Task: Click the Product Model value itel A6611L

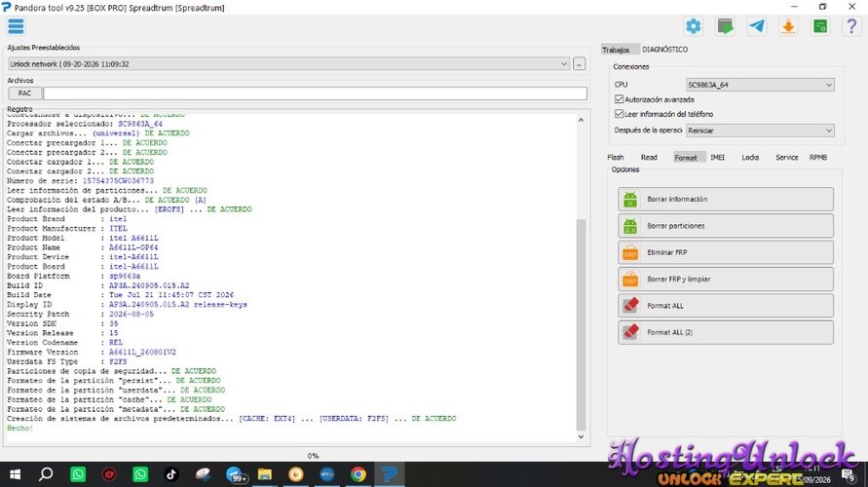Action: point(133,238)
